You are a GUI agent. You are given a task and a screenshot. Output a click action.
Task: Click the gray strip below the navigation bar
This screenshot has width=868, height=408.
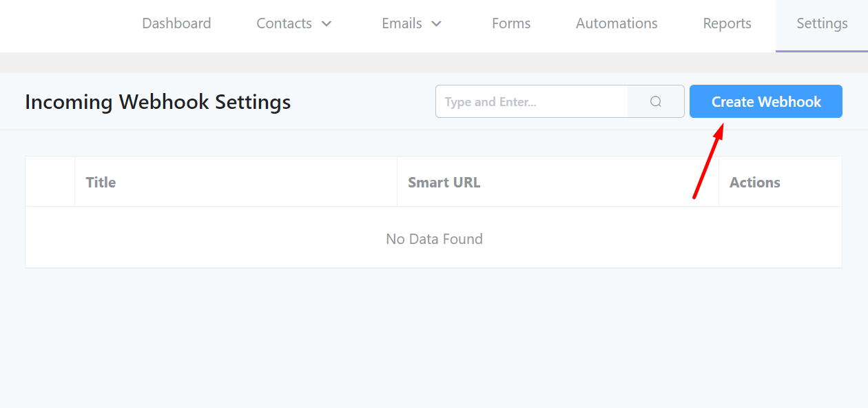[434, 63]
